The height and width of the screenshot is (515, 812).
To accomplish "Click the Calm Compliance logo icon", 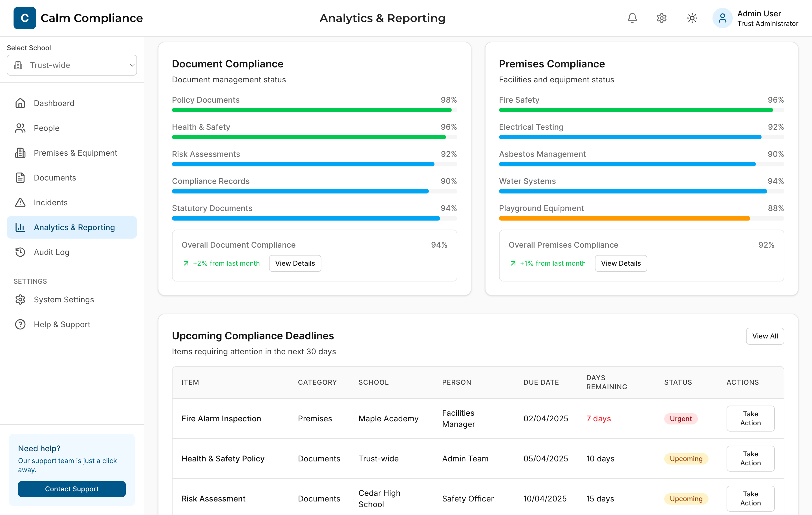I will (25, 18).
